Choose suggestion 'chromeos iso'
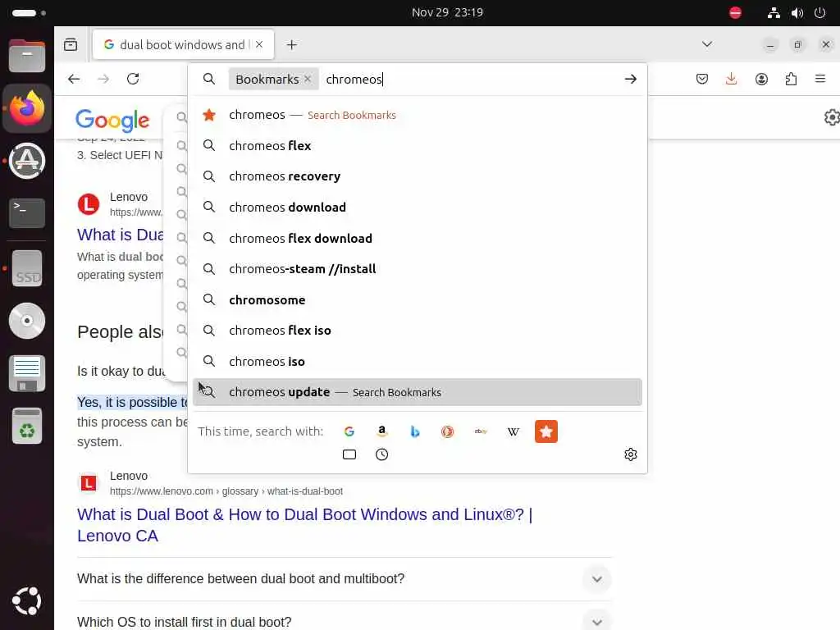840x630 pixels. coord(418,362)
